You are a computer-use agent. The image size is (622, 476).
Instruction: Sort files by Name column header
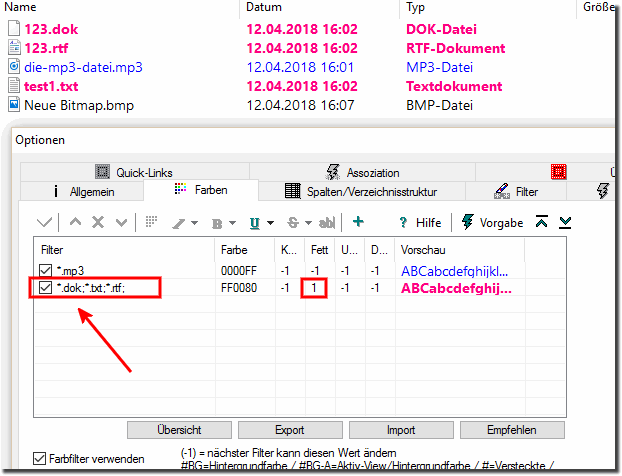point(20,7)
